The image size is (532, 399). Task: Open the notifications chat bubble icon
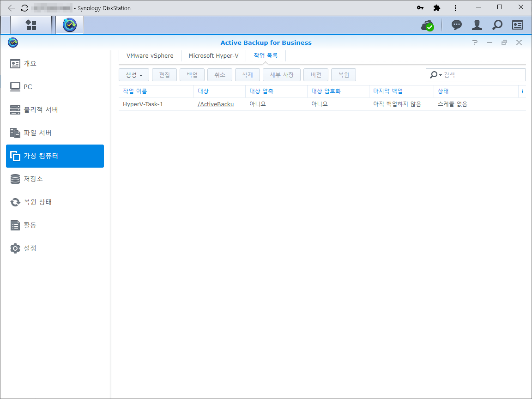click(x=457, y=25)
